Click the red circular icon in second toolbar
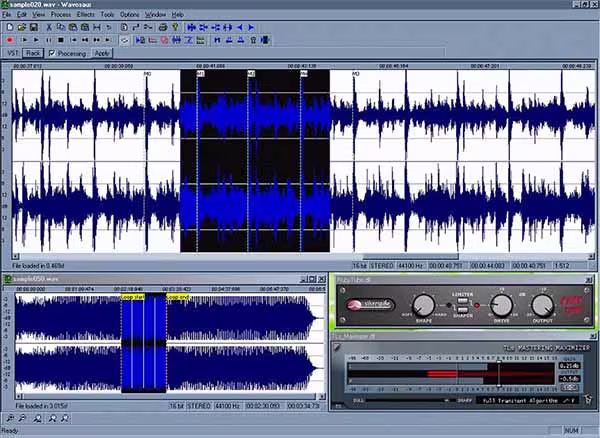This screenshot has width=600, height=438. [165, 40]
